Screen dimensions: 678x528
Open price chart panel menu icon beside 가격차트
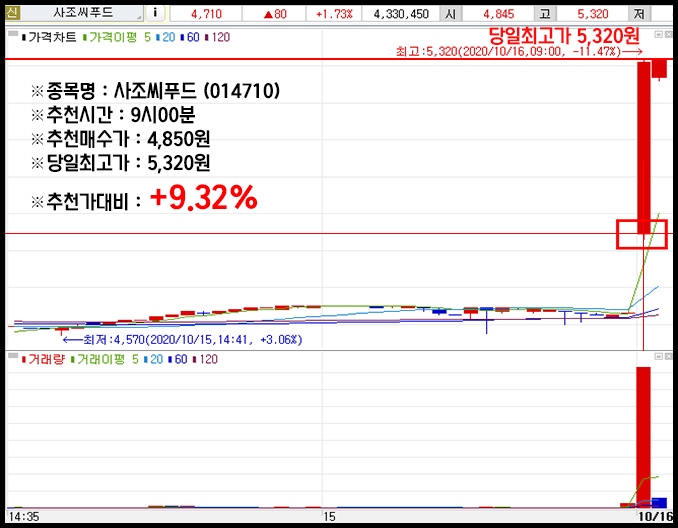(x=13, y=33)
